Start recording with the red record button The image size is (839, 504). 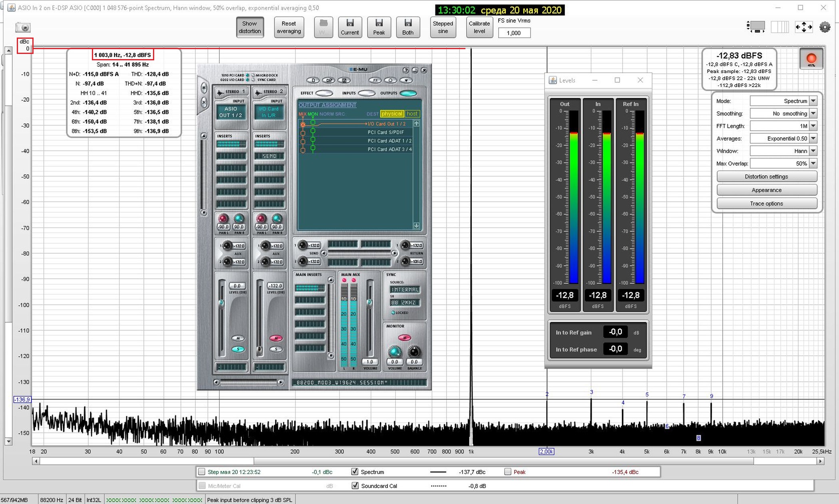coord(811,58)
